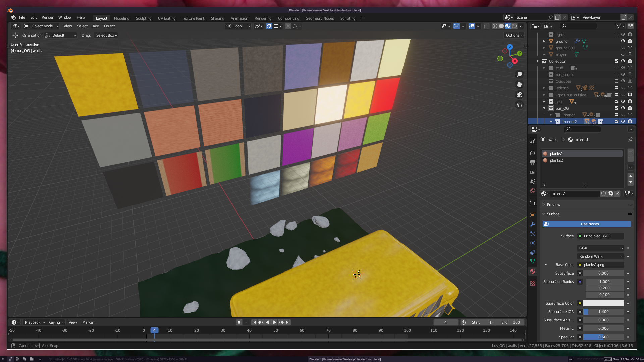Click the viewport Options button

point(514,35)
